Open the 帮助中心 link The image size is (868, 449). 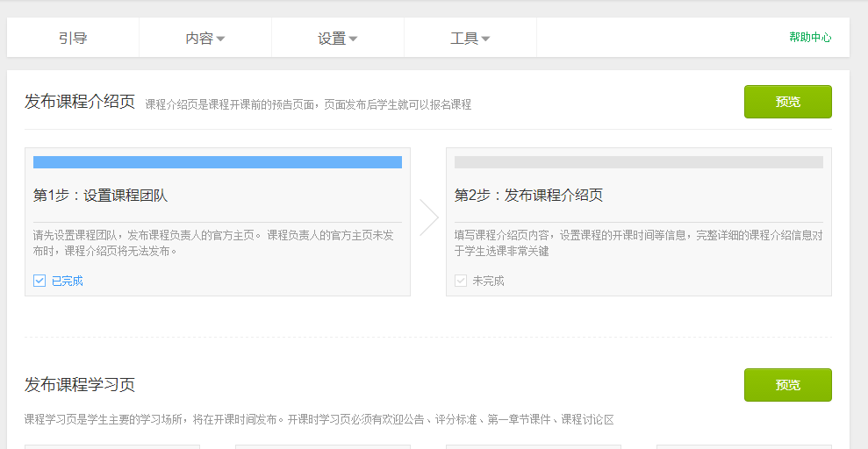point(810,38)
